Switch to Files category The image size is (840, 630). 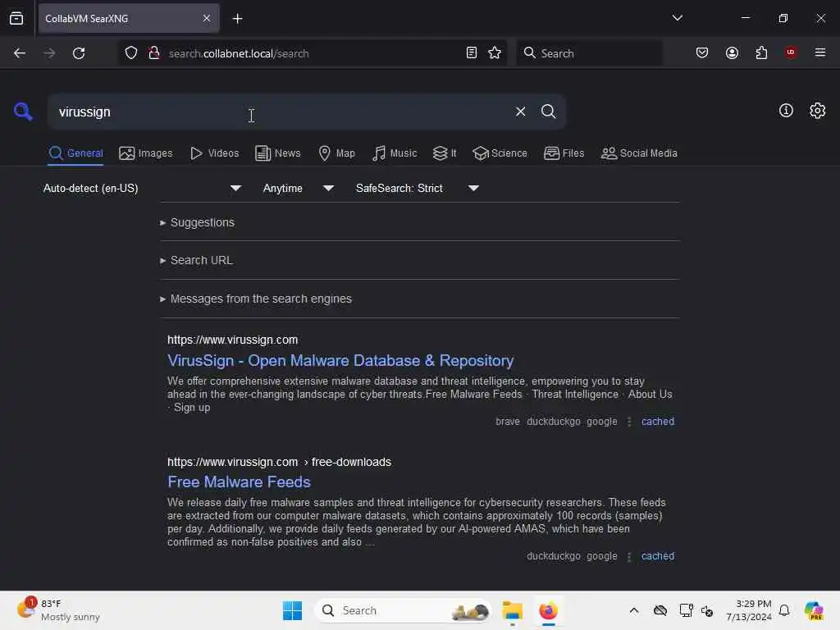point(564,153)
